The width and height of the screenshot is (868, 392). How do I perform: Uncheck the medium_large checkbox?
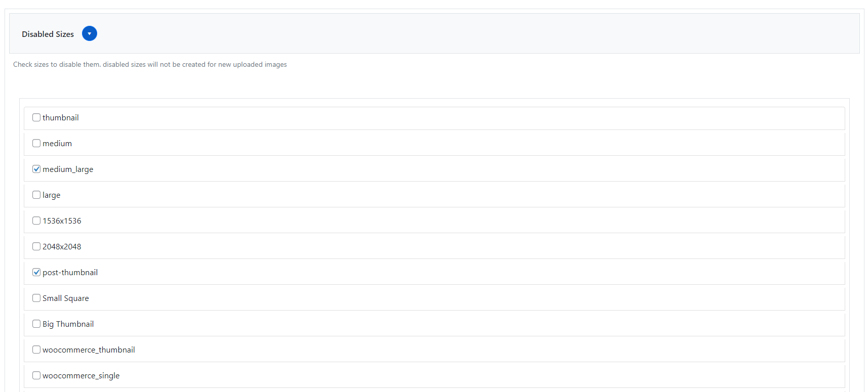[x=36, y=169]
